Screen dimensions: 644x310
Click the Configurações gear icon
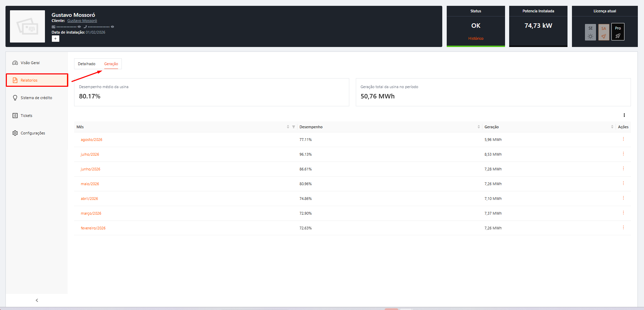click(15, 133)
